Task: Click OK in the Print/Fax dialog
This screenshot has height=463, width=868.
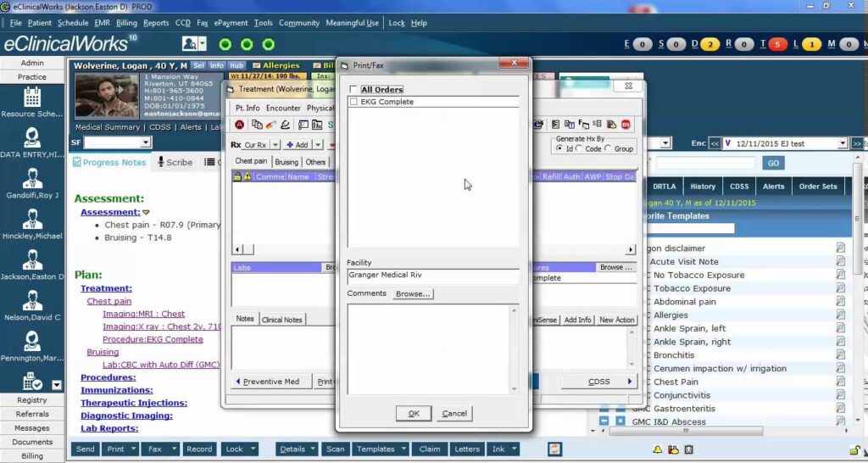Action: tap(414, 413)
